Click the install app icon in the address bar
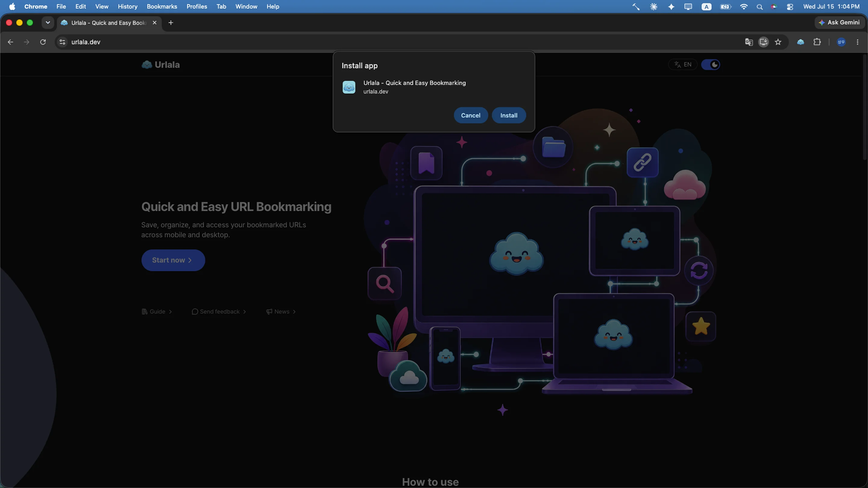This screenshot has width=868, height=488. 763,42
